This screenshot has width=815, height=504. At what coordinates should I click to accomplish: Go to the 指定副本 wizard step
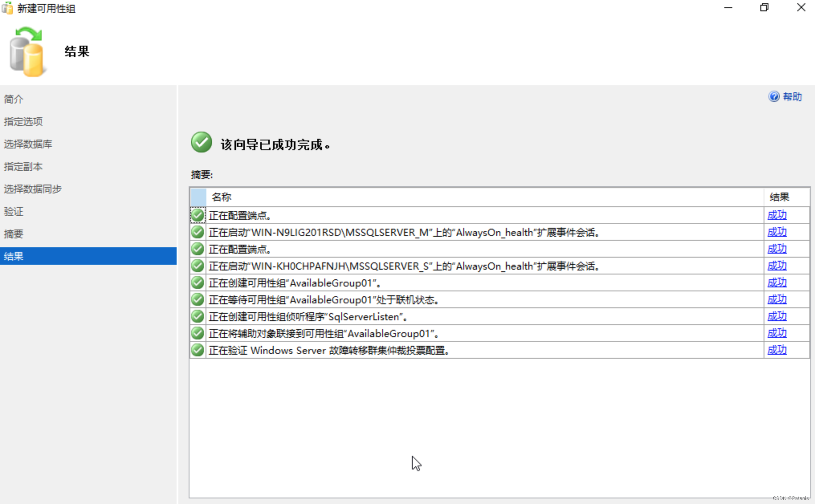(23, 167)
